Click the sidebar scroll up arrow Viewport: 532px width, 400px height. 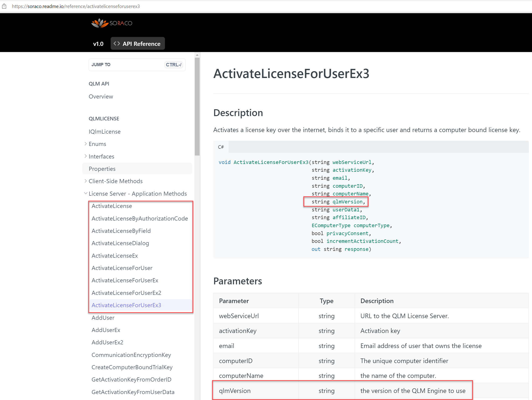pos(197,55)
